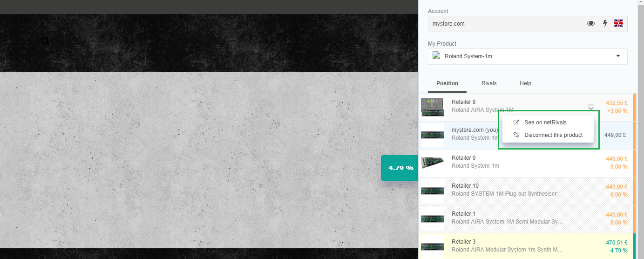644x259 pixels.
Task: Open the My Product dropdown arrow
Action: click(x=618, y=56)
